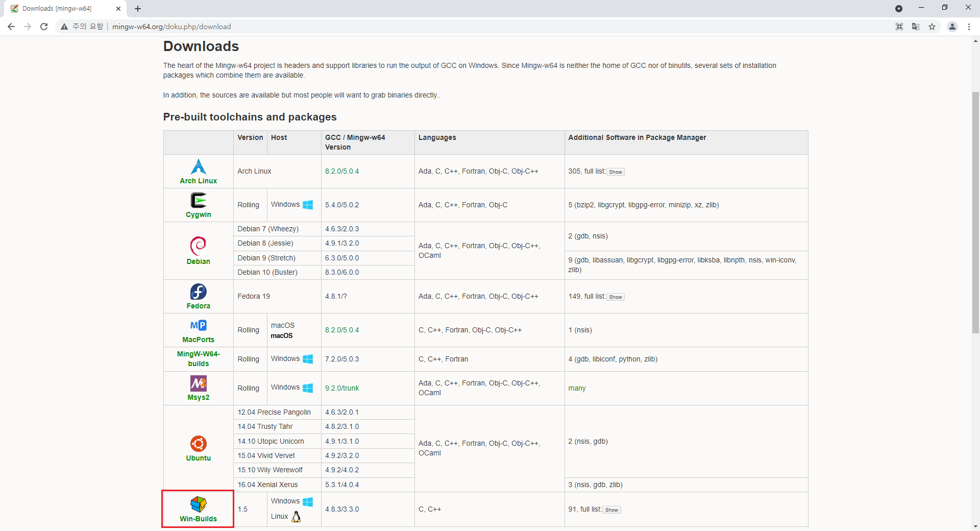Click Windows flag icon in Msys2 row
The width and height of the screenshot is (980, 531).
(308, 388)
